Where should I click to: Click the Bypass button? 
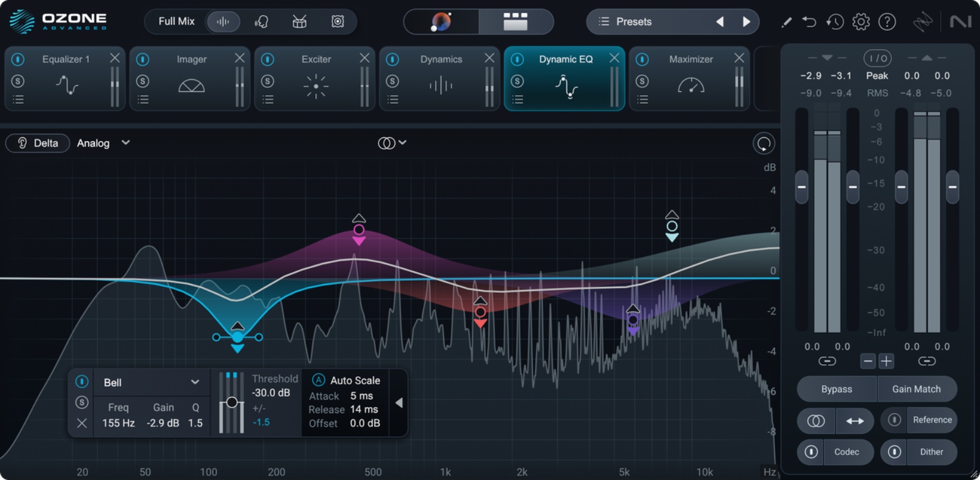click(836, 389)
